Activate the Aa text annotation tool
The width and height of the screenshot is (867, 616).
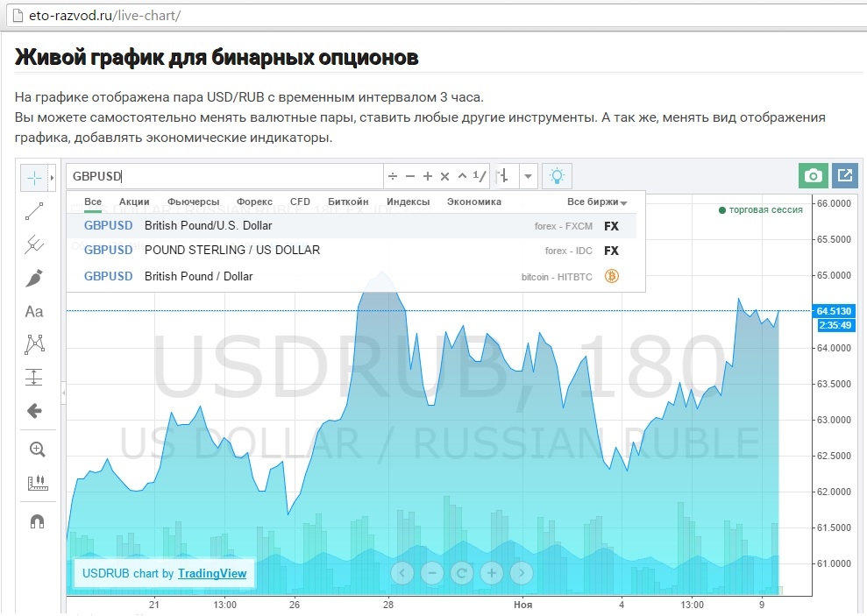coord(34,312)
